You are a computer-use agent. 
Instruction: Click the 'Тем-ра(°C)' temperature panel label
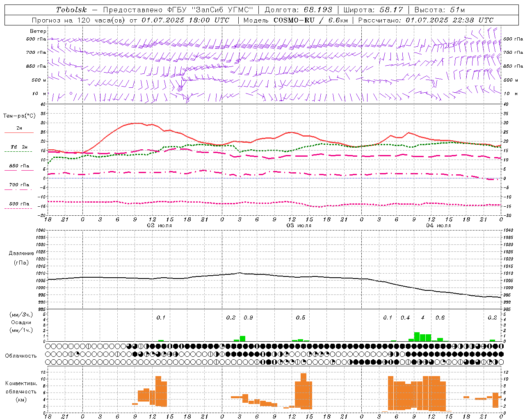[x=19, y=116]
